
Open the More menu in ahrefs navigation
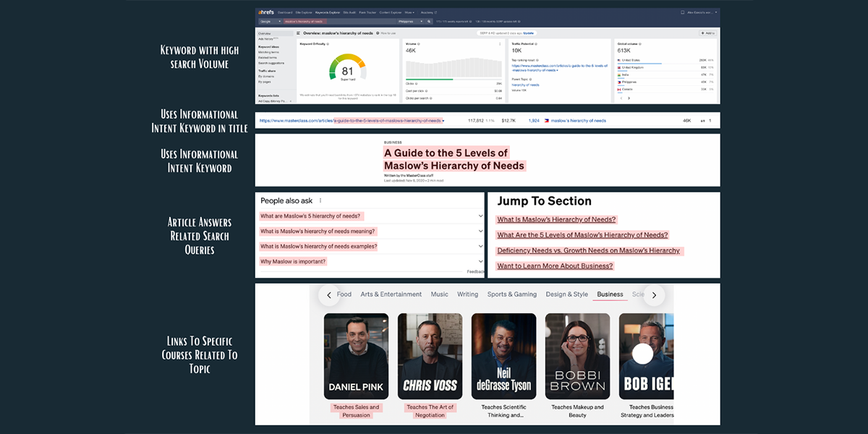[409, 12]
